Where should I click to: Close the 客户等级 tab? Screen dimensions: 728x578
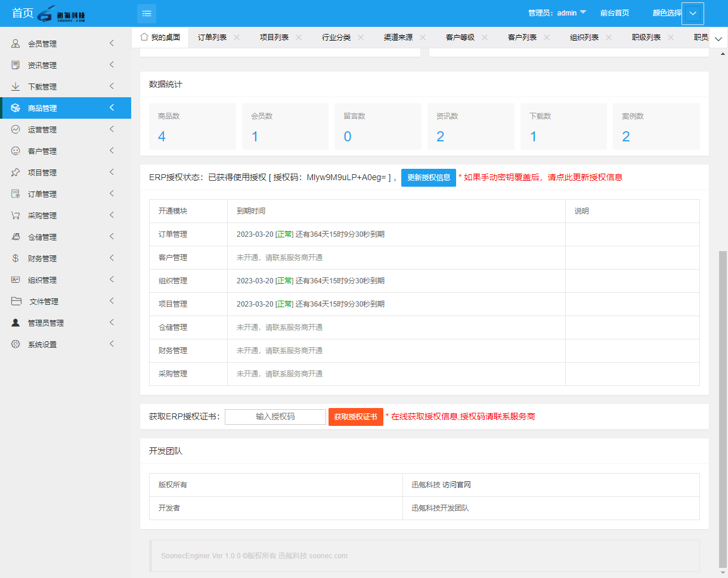[x=485, y=37]
